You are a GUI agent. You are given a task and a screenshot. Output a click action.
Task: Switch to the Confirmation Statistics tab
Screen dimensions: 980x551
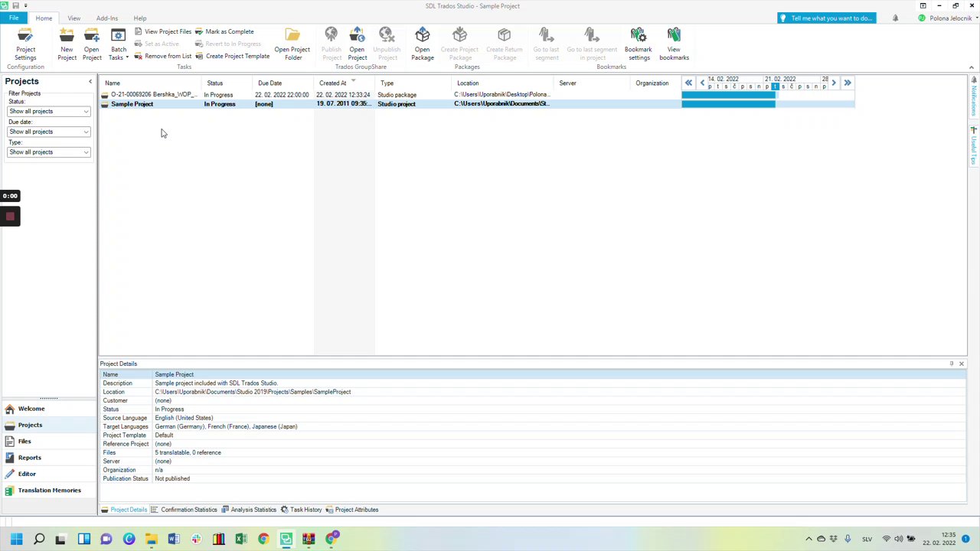pyautogui.click(x=184, y=510)
